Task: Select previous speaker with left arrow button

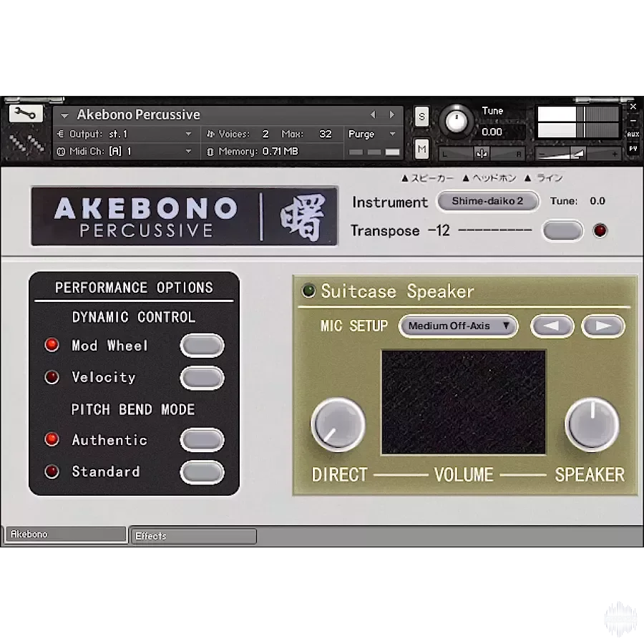Action: [x=552, y=326]
